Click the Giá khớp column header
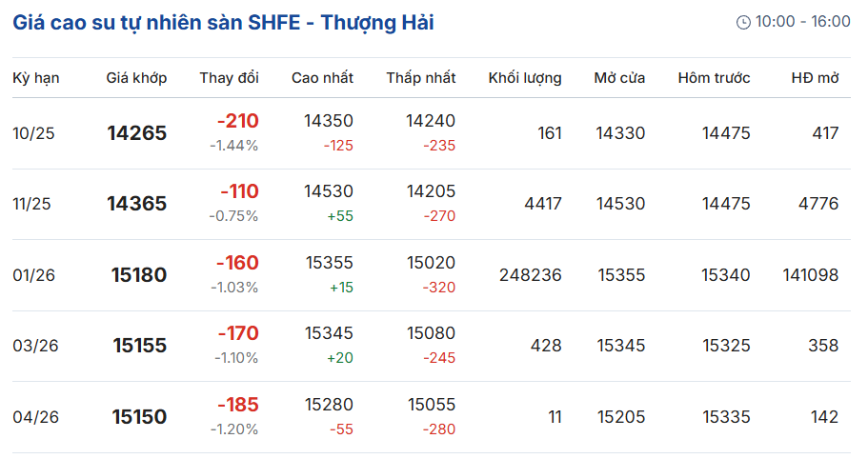Screen dimensions: 868x459 [x=136, y=78]
